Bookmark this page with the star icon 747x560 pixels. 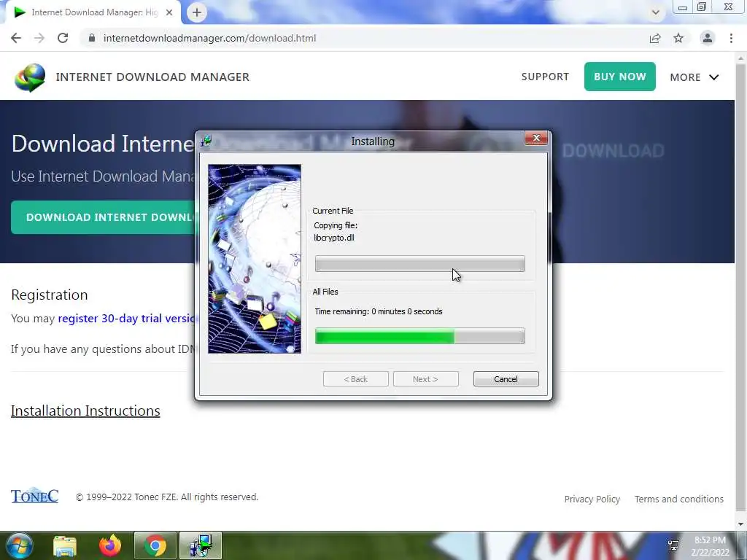click(678, 38)
